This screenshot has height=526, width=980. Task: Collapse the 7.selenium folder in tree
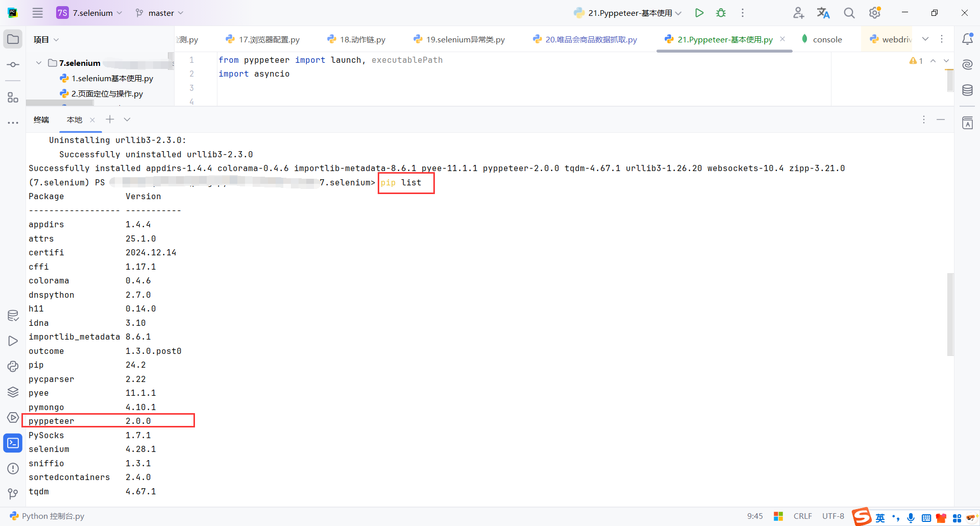tap(39, 63)
